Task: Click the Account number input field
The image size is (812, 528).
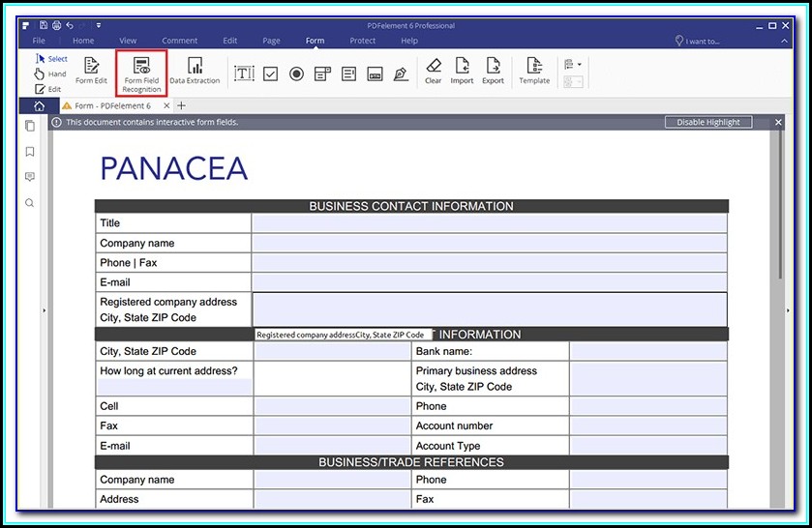Action: pos(648,426)
